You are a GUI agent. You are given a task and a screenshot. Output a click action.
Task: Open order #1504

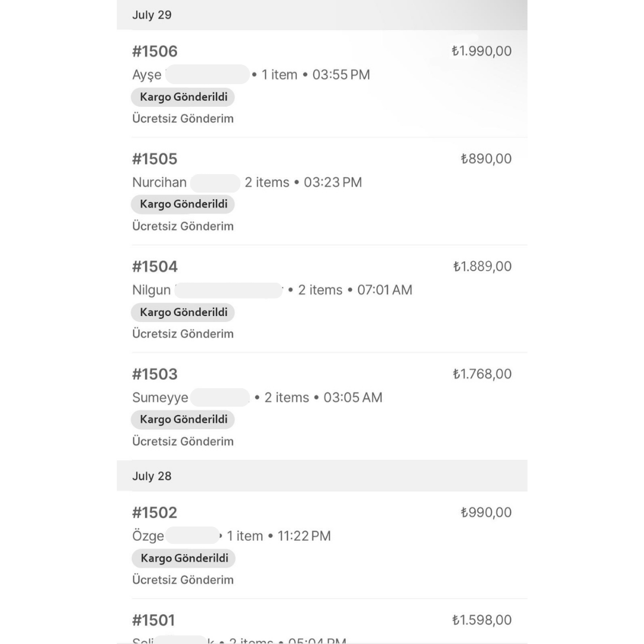point(155,267)
